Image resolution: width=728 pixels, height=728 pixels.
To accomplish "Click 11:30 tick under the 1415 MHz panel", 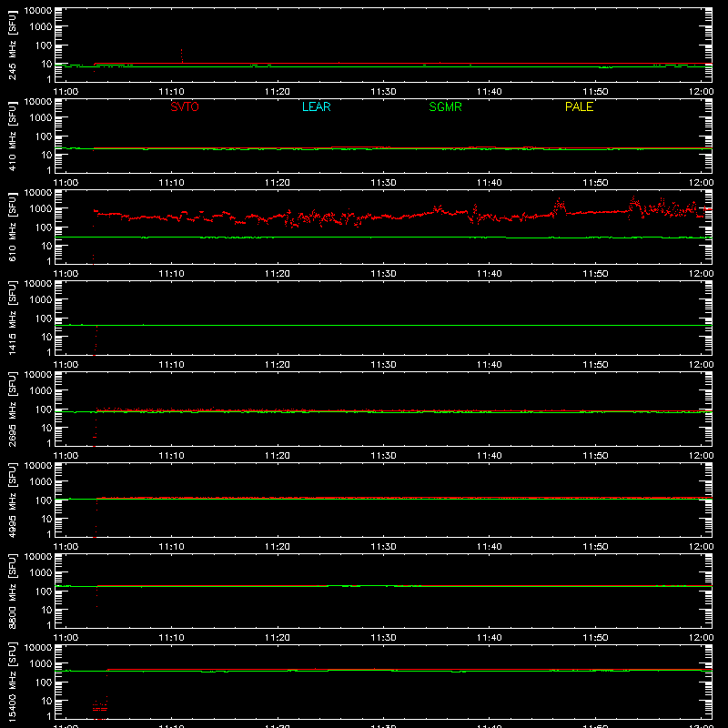I will click(x=383, y=365).
